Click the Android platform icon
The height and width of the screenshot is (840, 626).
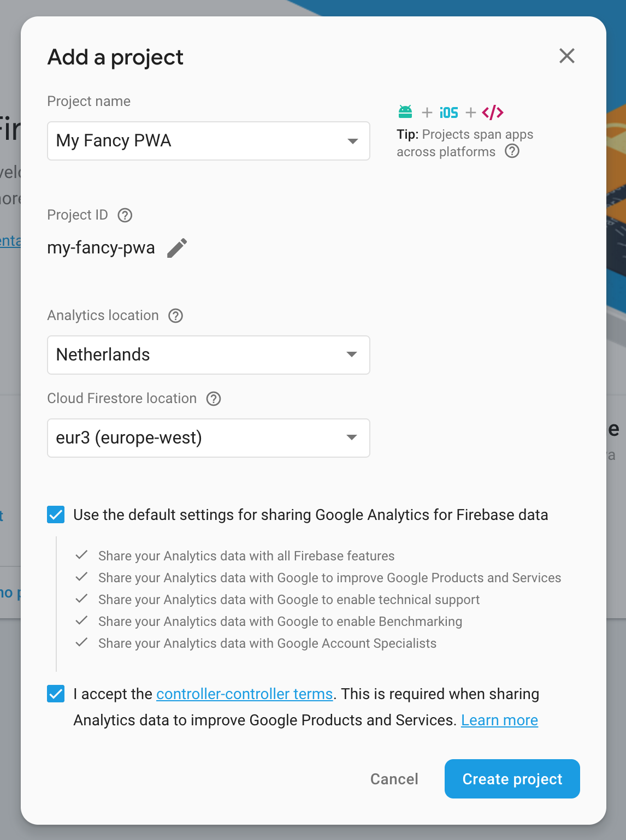coord(405,112)
